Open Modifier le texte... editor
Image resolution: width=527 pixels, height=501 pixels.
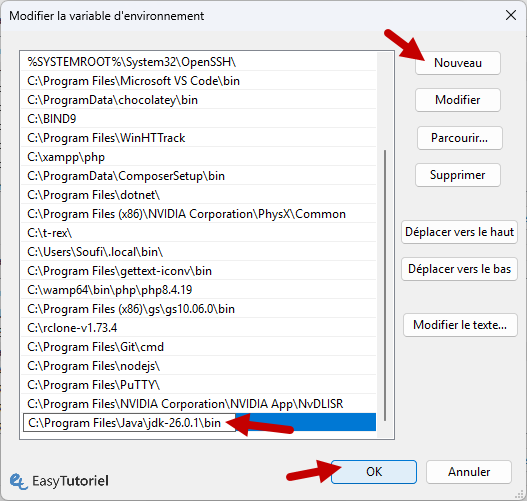click(x=460, y=325)
